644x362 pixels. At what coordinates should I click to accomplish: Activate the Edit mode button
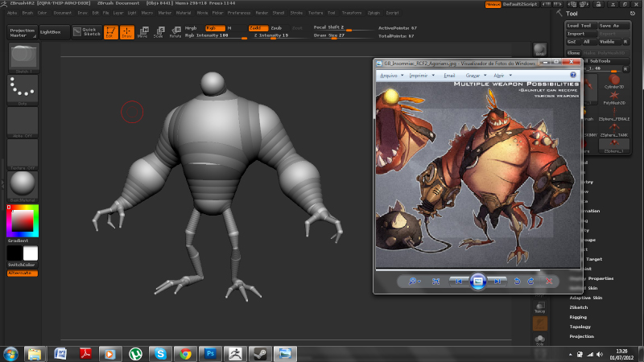pos(110,32)
